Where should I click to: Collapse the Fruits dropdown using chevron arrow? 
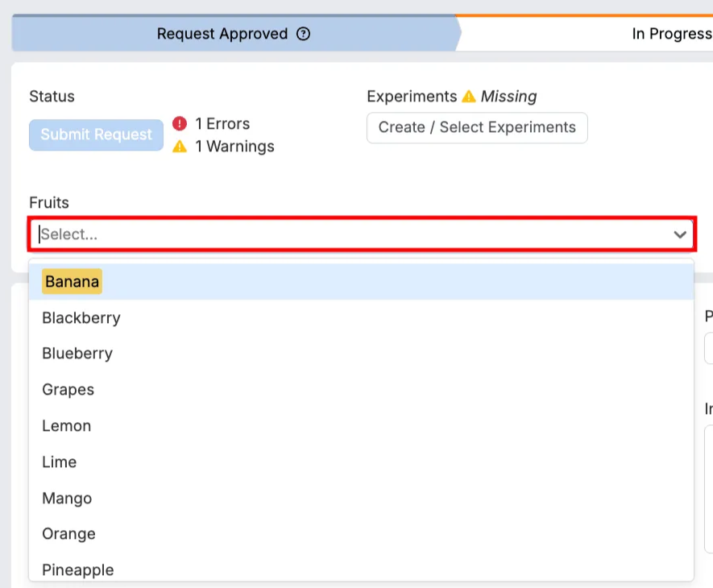click(x=680, y=234)
